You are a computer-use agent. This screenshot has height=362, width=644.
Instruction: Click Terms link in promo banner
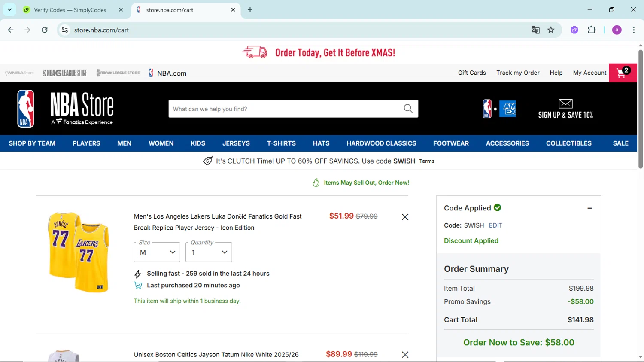point(427,161)
